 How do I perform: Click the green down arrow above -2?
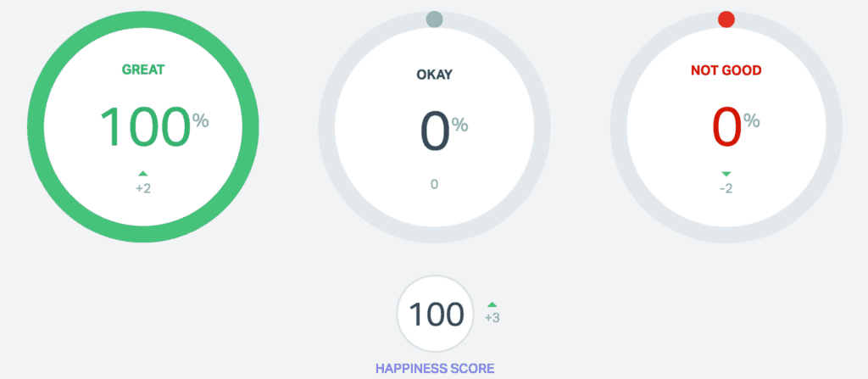726,174
